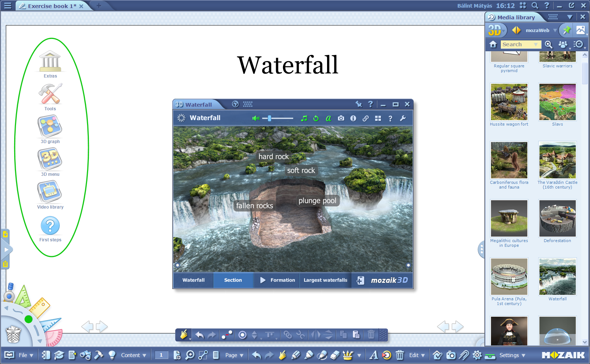Open 3D scene settings wrench
This screenshot has width=590, height=364.
pyautogui.click(x=403, y=118)
